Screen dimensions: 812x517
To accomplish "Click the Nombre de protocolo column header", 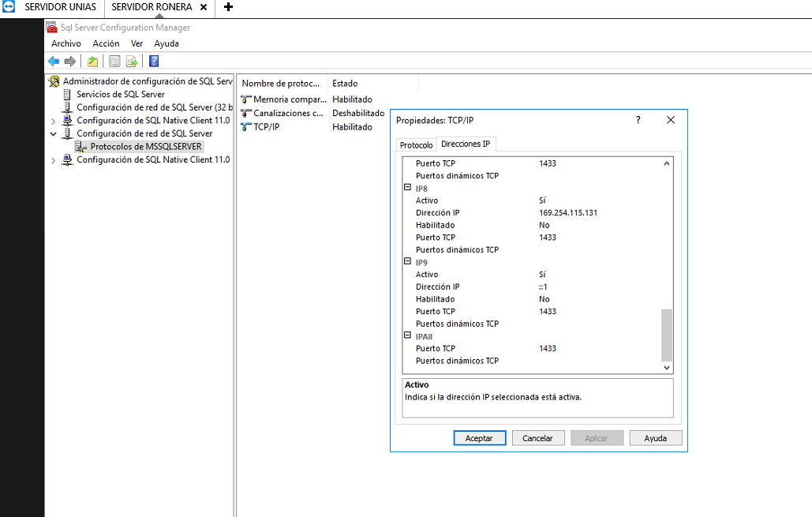I will (x=282, y=84).
